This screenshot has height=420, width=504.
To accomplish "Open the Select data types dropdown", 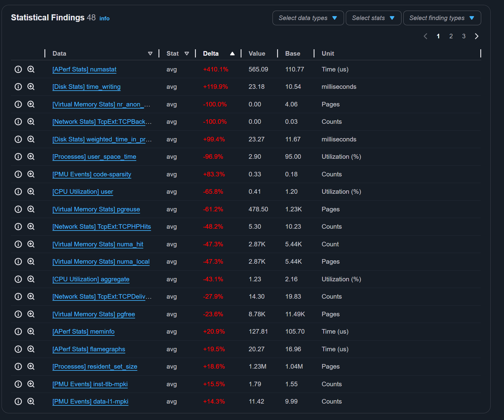I will click(x=308, y=18).
